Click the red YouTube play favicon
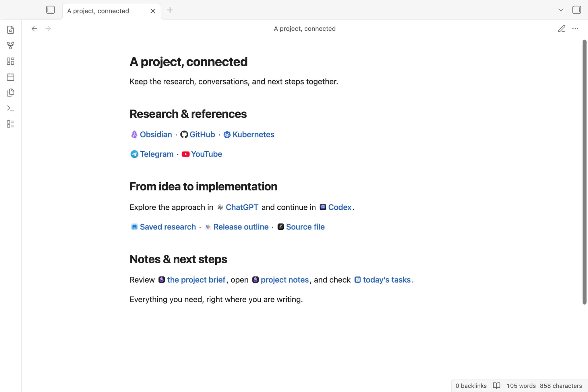This screenshot has height=392, width=588. 185,154
